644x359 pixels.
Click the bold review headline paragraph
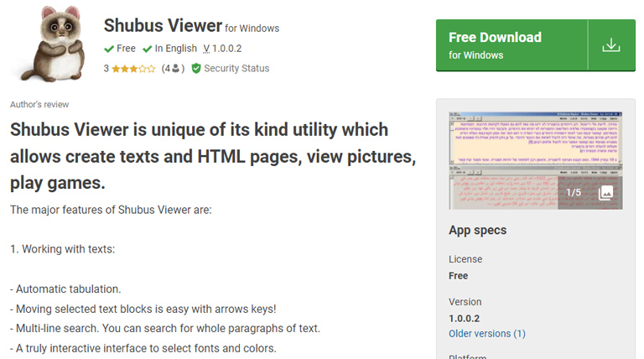point(213,156)
